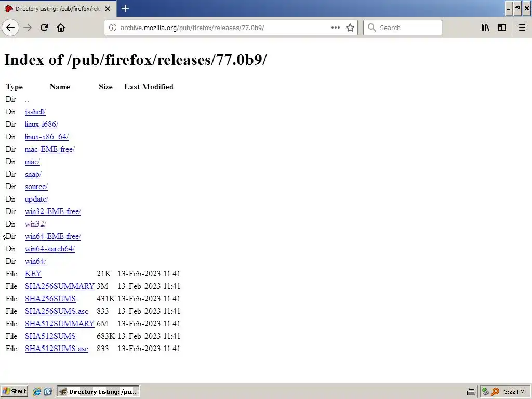532x399 pixels.
Task: Click the second quick launch icon
Action: tap(48, 392)
